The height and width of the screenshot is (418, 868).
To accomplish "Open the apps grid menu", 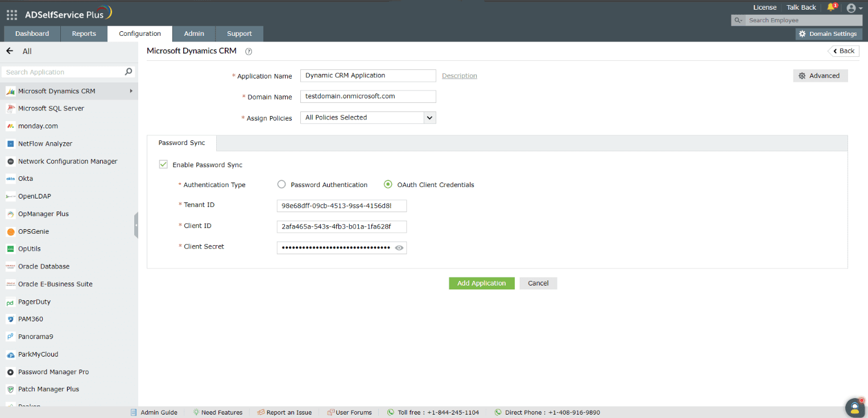I will 11,14.
